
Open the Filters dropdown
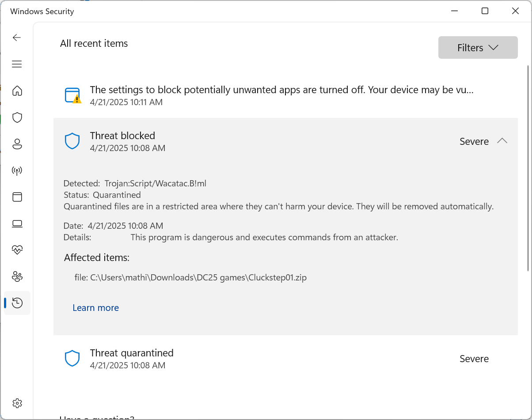point(478,48)
